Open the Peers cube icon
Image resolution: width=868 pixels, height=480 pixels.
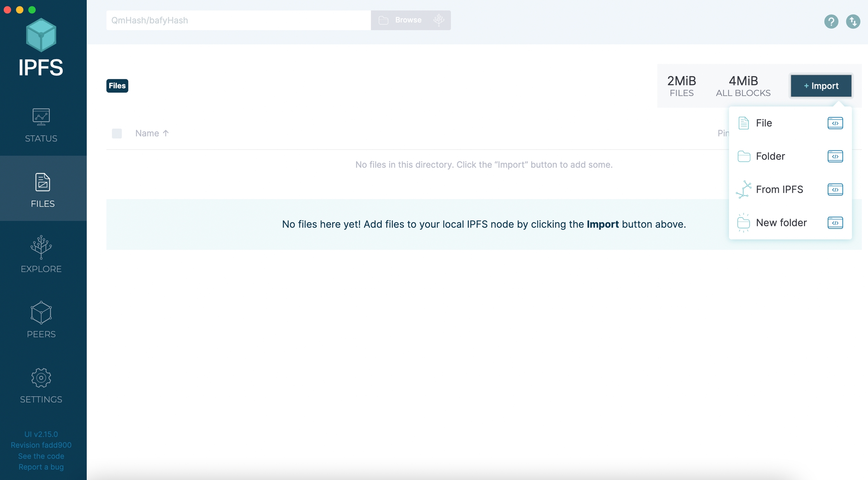(x=41, y=313)
